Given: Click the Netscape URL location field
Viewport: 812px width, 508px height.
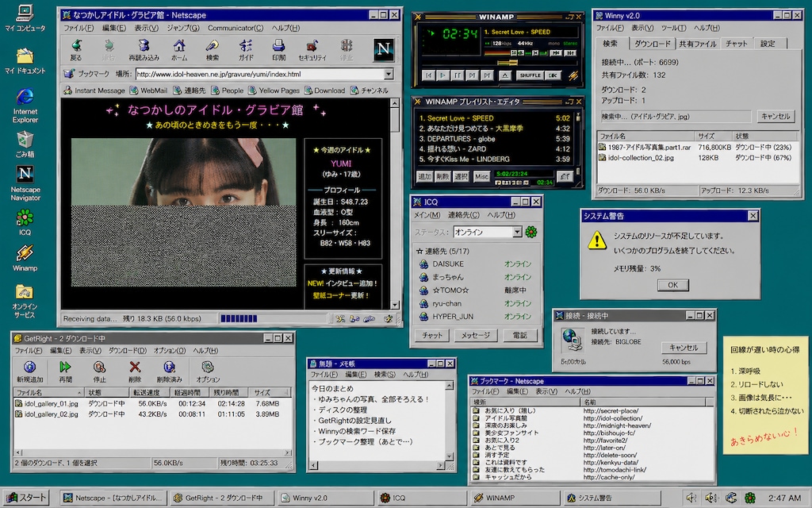Looking at the screenshot, I should tap(260, 74).
